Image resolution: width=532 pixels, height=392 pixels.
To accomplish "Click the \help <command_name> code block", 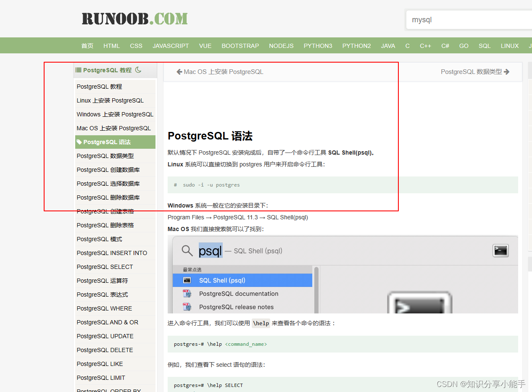I will click(342, 344).
